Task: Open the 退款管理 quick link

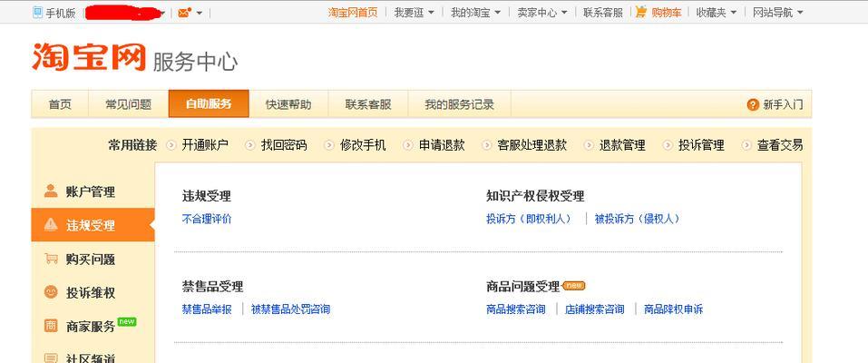Action: [622, 145]
